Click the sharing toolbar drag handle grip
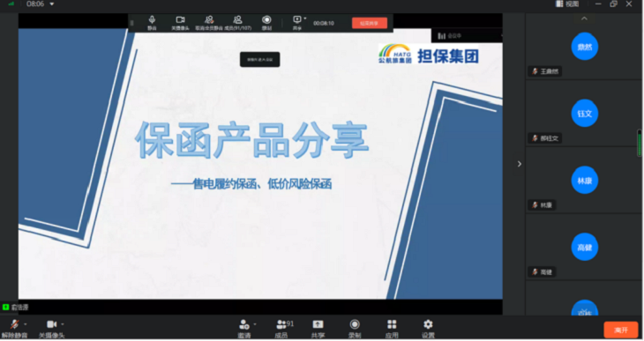 [x=131, y=23]
